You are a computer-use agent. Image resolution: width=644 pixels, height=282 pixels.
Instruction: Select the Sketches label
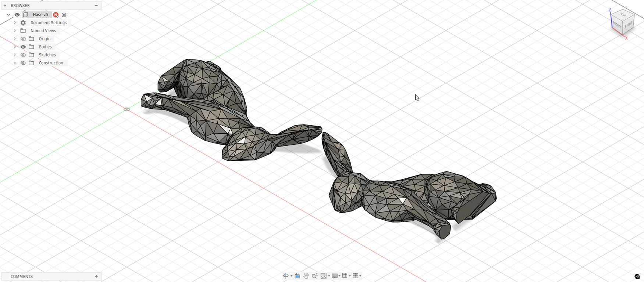click(x=47, y=55)
